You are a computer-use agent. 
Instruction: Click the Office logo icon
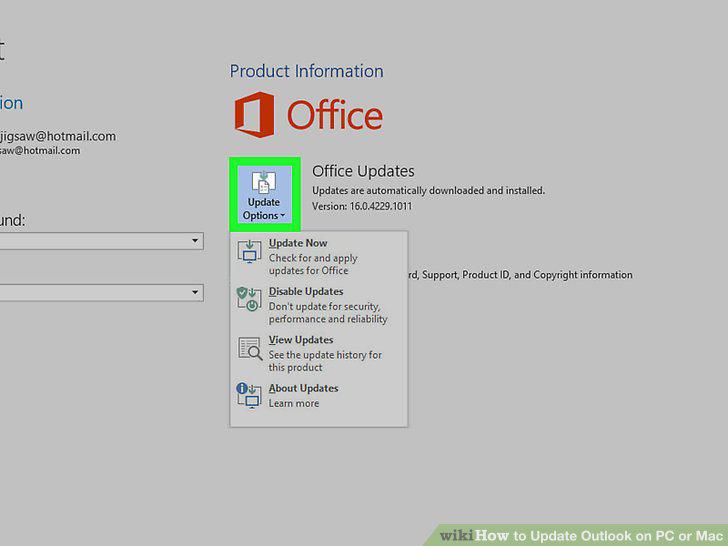click(x=254, y=115)
